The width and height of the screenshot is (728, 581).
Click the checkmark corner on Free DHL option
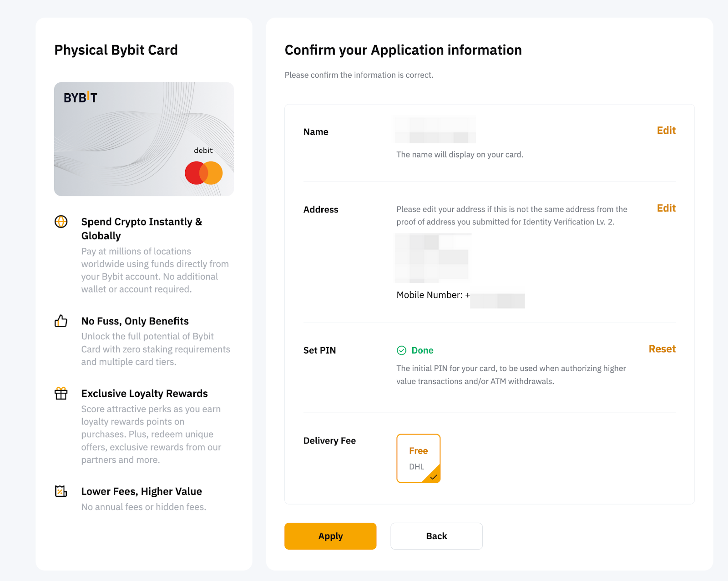(x=434, y=476)
